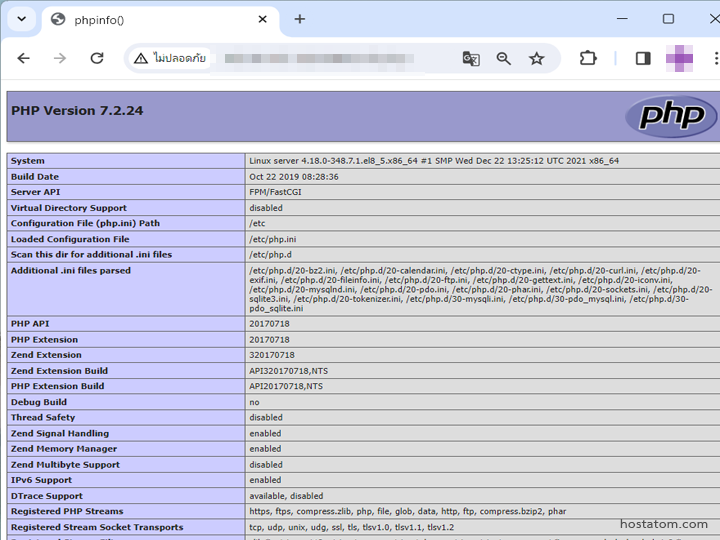Click the /etc/php.ini value cell
This screenshot has height=540, width=720.
pyautogui.click(x=274, y=239)
